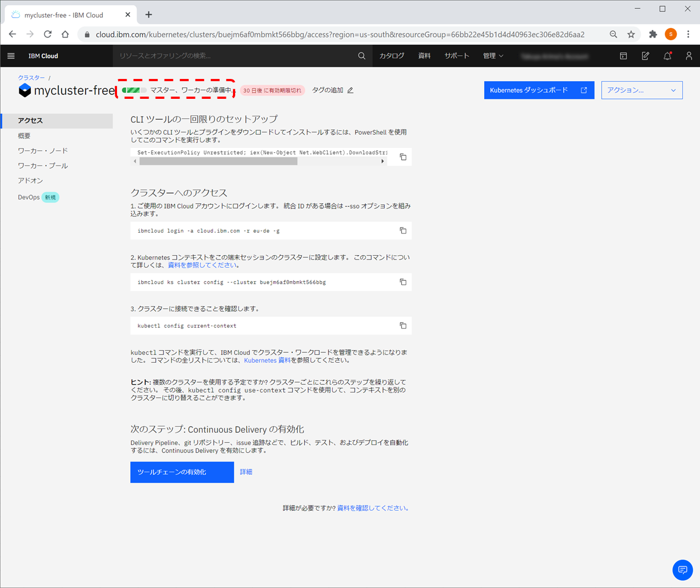Open the chat support bubble
Image resolution: width=700 pixels, height=588 pixels.
coord(682,570)
